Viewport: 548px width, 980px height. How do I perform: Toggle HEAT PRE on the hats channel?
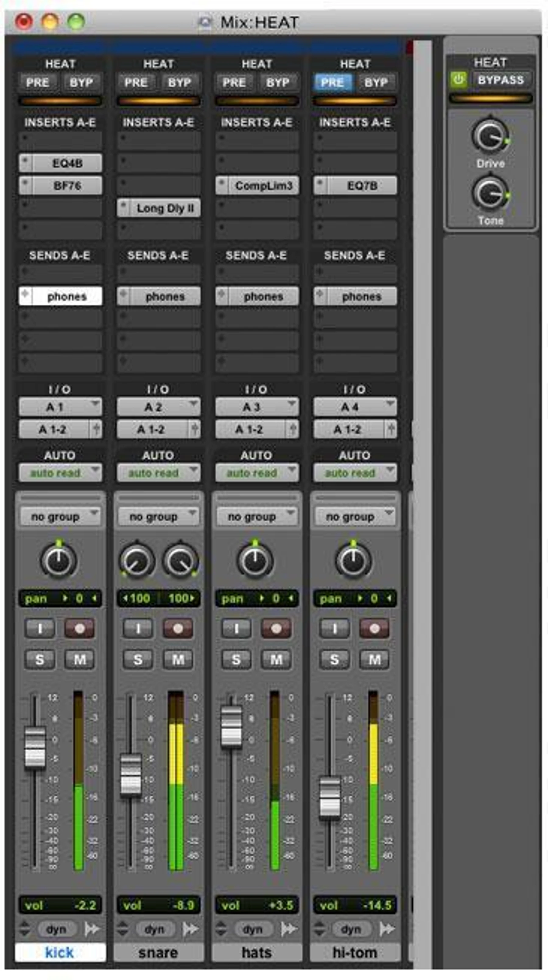[234, 82]
